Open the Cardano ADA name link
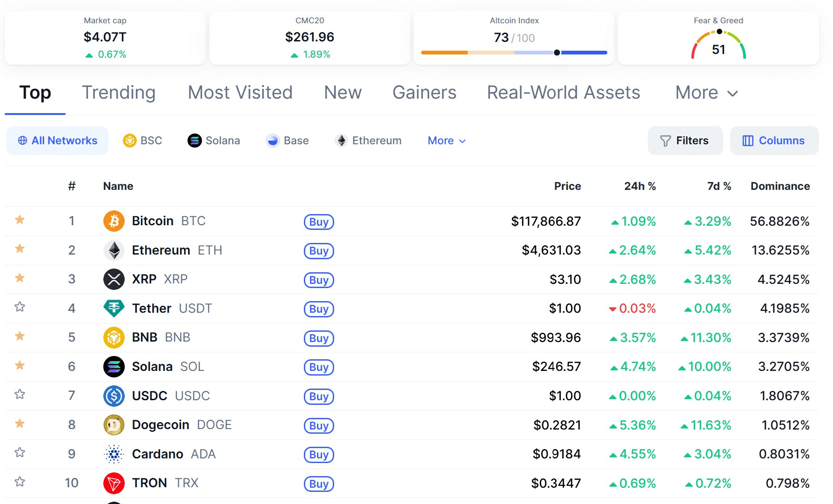Screen dimensions: 833x504 (174, 454)
